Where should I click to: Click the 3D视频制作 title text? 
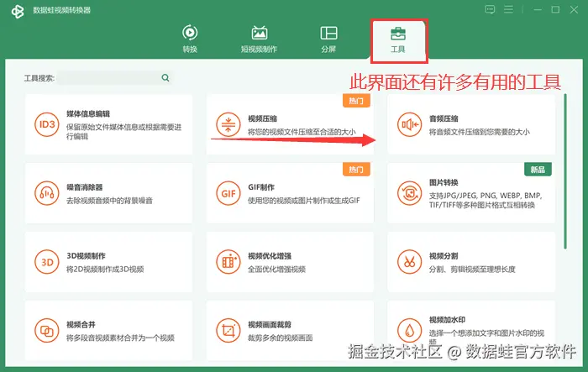86,256
